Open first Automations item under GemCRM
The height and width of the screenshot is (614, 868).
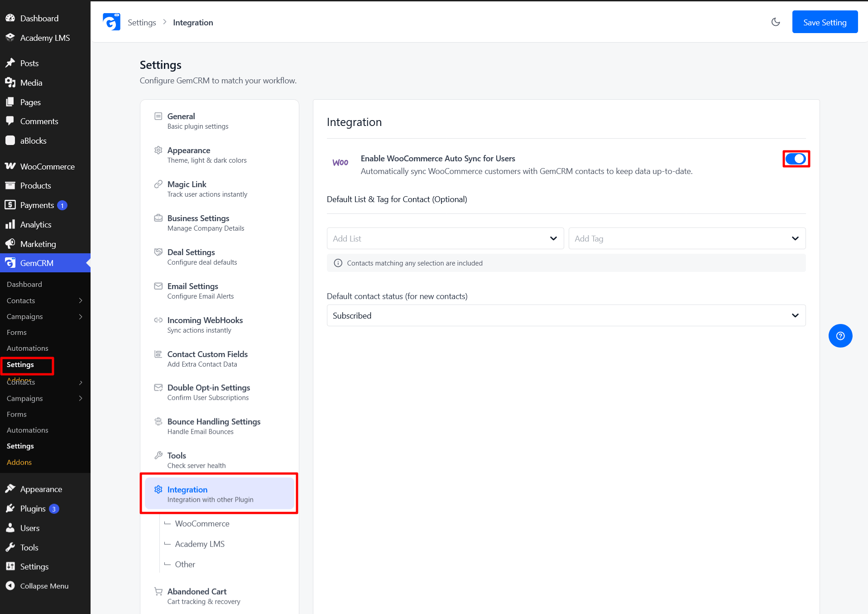click(28, 348)
